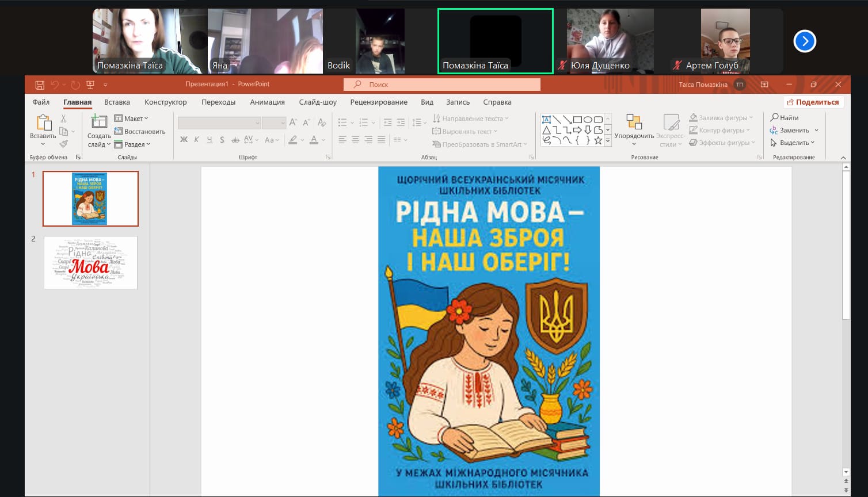Viewport: 868px width, 497px height.
Task: Justify text in the paragraph group
Action: [381, 140]
